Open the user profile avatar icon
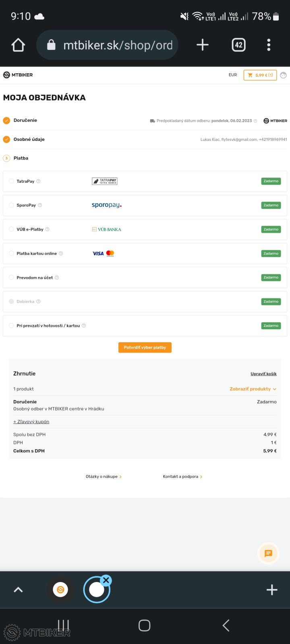The width and height of the screenshot is (290, 644). (284, 75)
